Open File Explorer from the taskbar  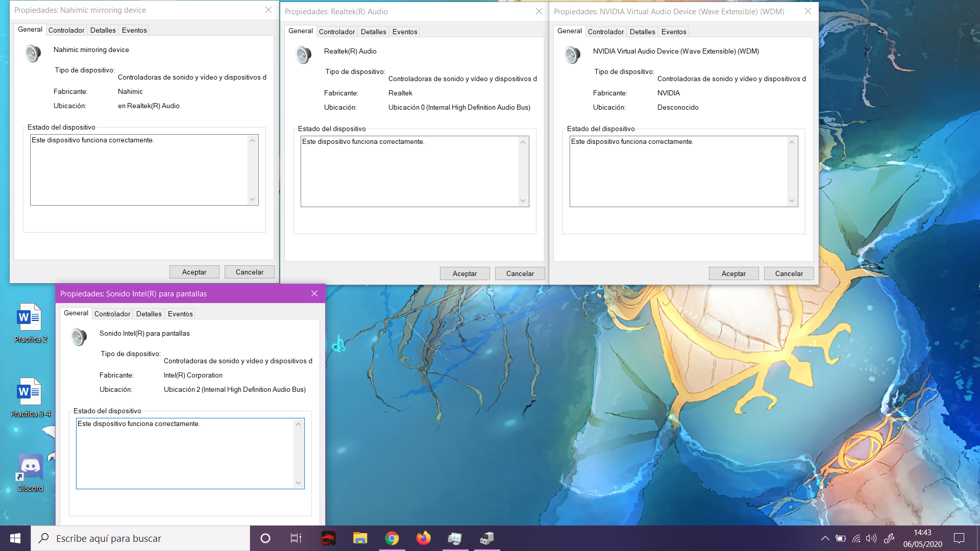(360, 538)
